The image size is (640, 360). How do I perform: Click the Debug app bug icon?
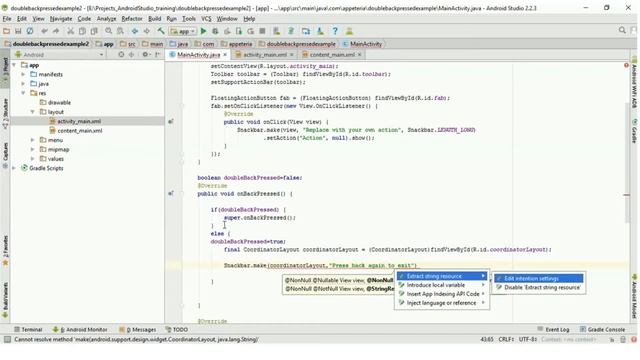tap(215, 31)
